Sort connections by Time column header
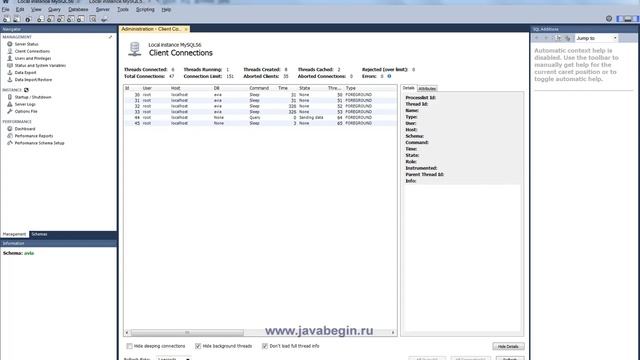 point(283,88)
